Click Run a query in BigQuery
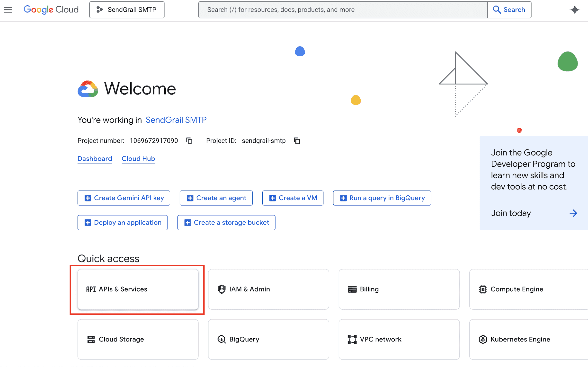The width and height of the screenshot is (588, 367). (382, 198)
